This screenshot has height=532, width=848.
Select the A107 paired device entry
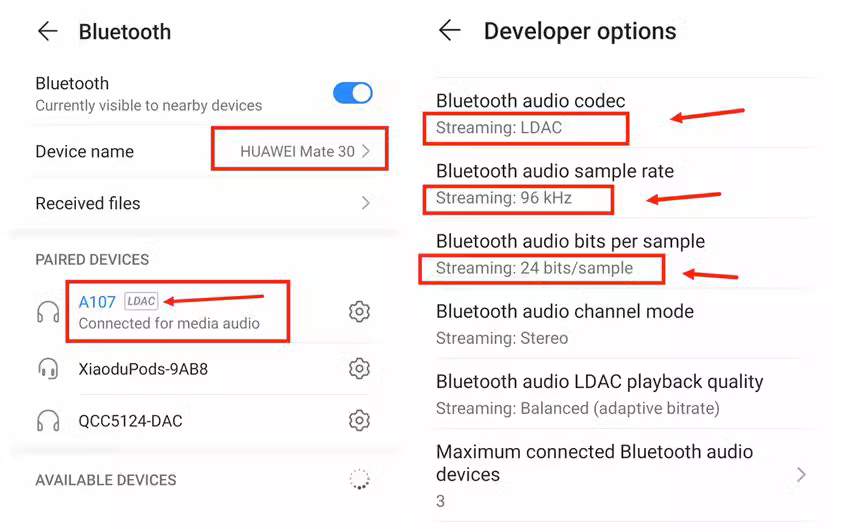[206, 312]
